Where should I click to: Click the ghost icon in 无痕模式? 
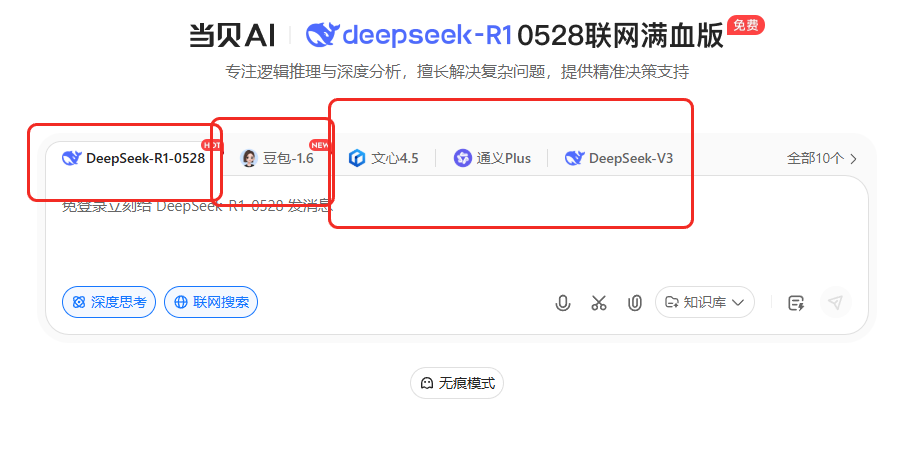pyautogui.click(x=428, y=383)
